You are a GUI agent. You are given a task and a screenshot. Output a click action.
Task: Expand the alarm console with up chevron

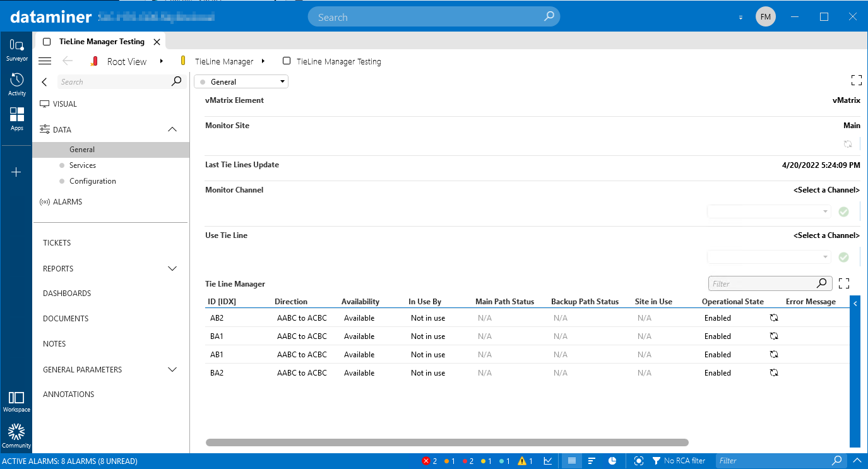click(x=857, y=461)
